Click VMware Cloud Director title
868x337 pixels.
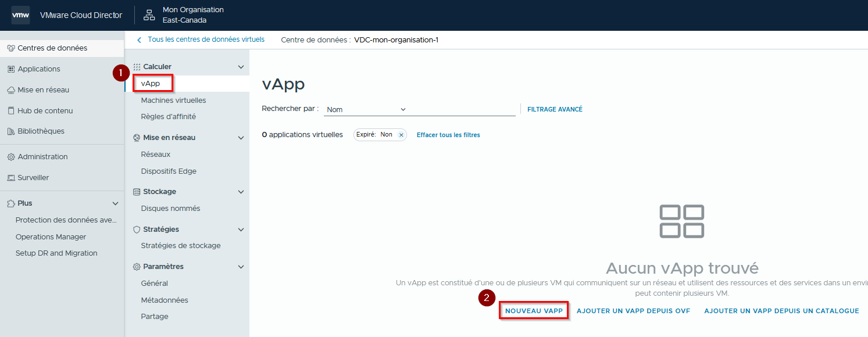pos(81,15)
